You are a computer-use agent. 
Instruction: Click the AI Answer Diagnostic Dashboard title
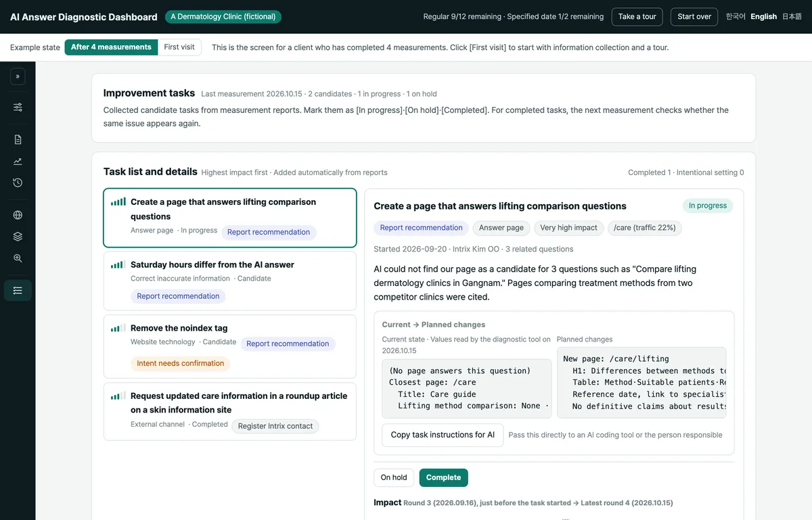(84, 17)
